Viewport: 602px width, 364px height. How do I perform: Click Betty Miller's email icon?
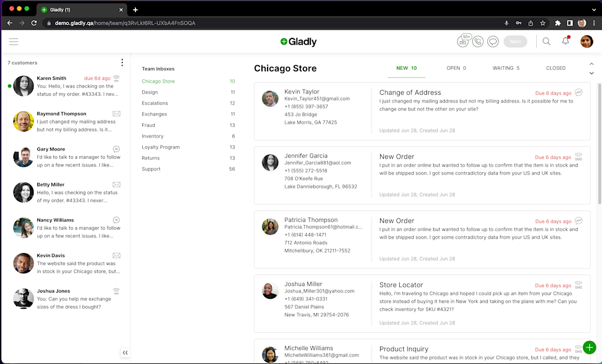(x=116, y=185)
